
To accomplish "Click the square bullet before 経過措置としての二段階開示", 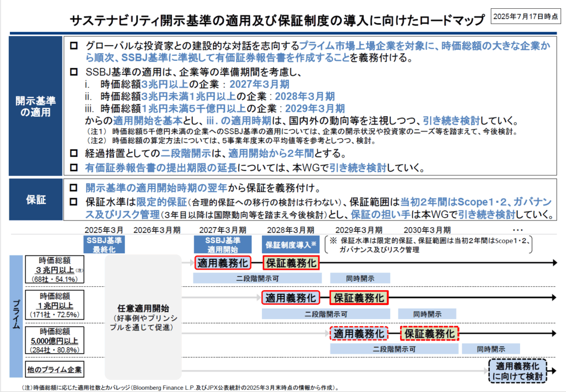I will [x=75, y=153].
